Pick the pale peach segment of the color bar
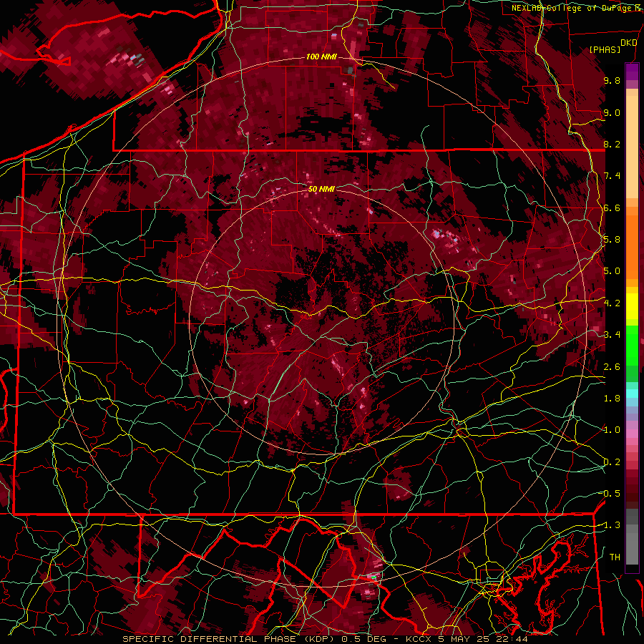Image resolution: width=644 pixels, height=644 pixels. point(632,148)
